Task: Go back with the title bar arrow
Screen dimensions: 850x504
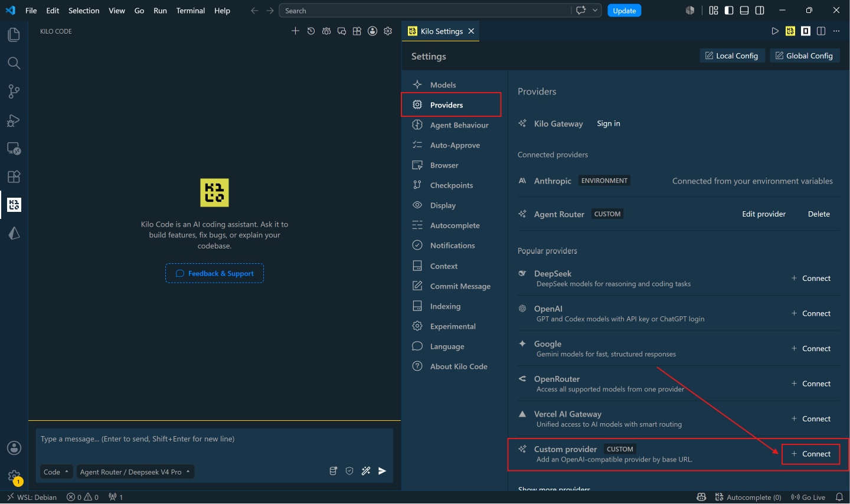Action: 254,11
